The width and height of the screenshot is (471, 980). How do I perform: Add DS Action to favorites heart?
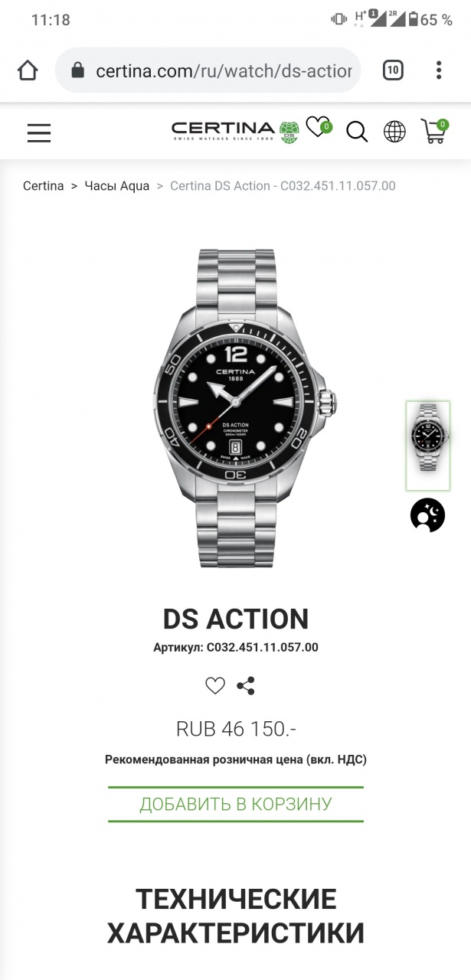[215, 686]
